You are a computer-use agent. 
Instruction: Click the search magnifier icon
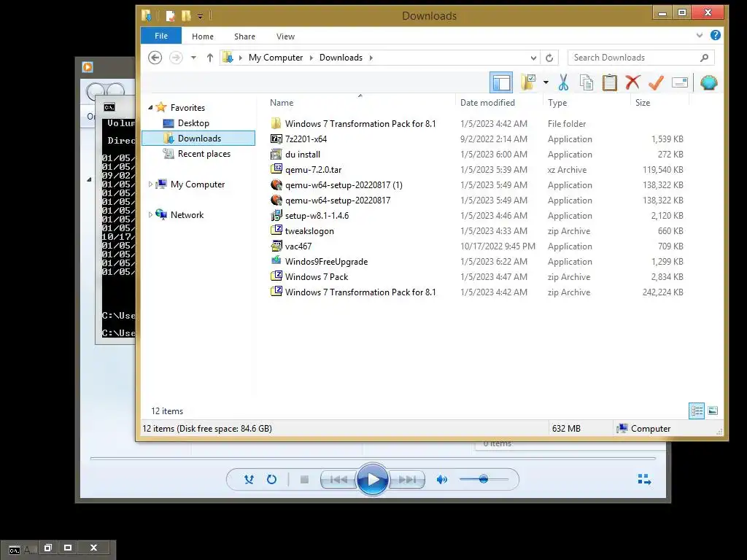coord(705,58)
